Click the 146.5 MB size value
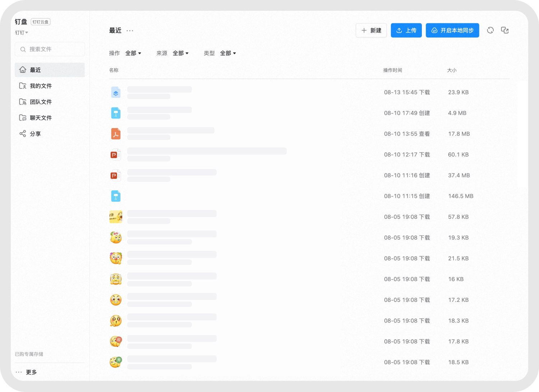This screenshot has height=392, width=539. [x=461, y=196]
